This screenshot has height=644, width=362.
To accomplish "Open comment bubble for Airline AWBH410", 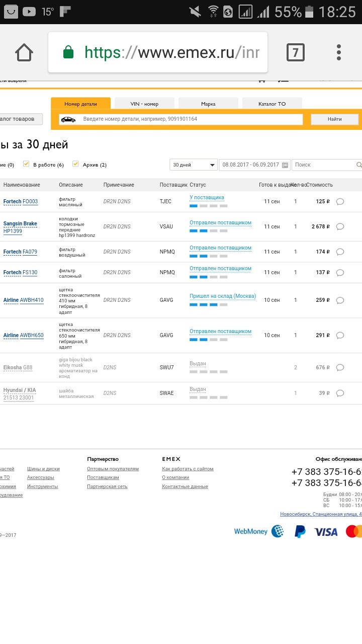I will point(340,300).
